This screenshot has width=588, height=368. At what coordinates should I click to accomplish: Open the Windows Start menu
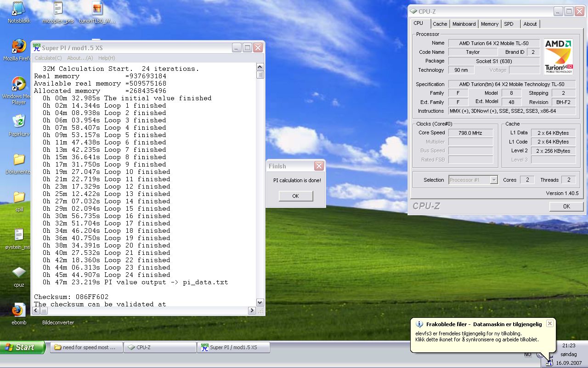(23, 347)
